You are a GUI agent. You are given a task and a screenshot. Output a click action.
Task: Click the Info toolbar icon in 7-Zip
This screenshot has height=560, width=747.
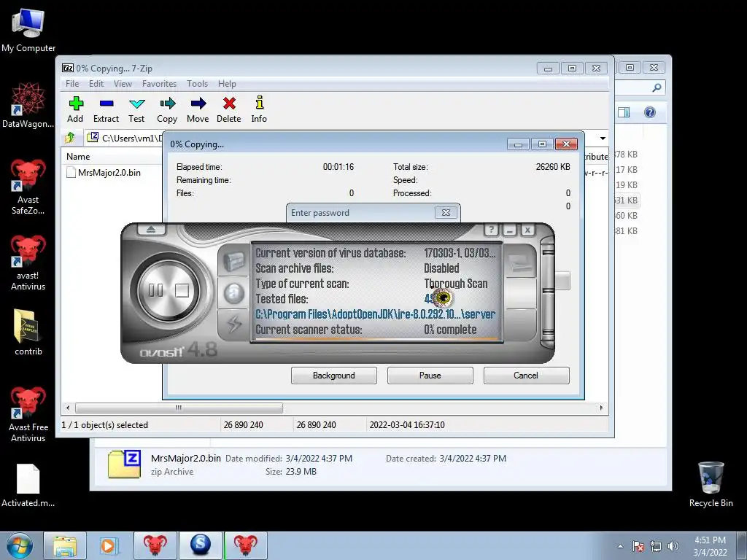tap(259, 109)
